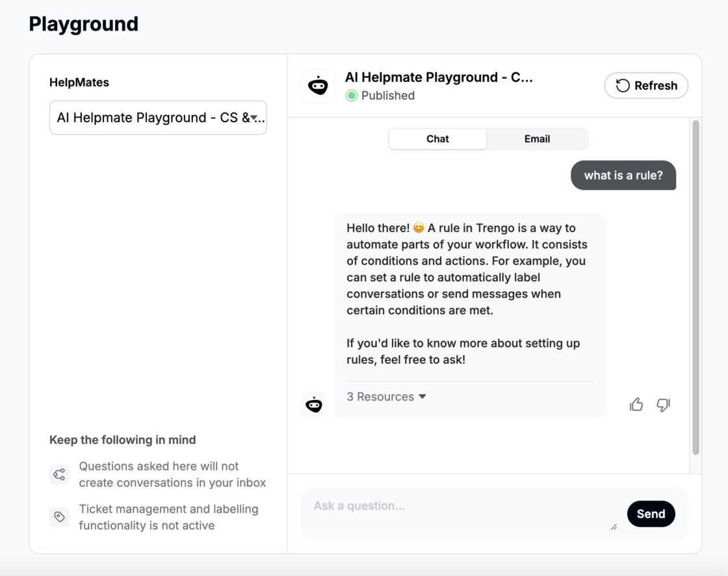Click 'Ticket management and labelling' note
The height and width of the screenshot is (576, 728).
[168, 517]
